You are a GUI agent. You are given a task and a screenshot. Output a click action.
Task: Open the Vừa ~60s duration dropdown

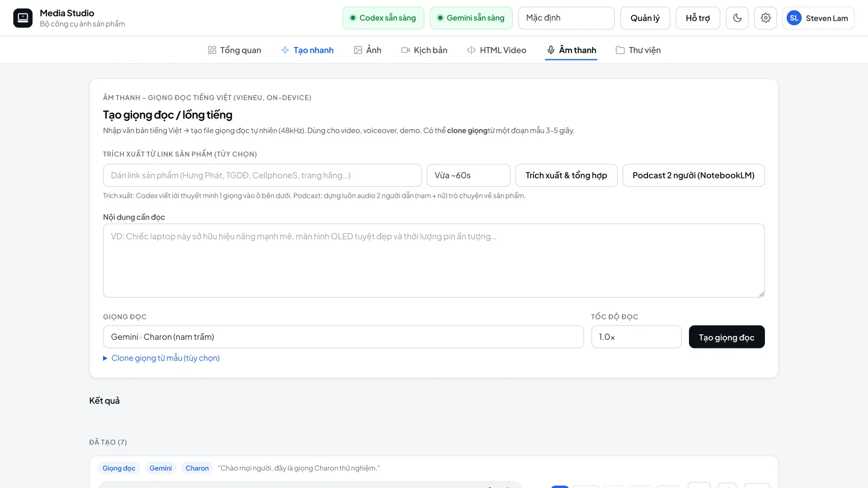468,175
